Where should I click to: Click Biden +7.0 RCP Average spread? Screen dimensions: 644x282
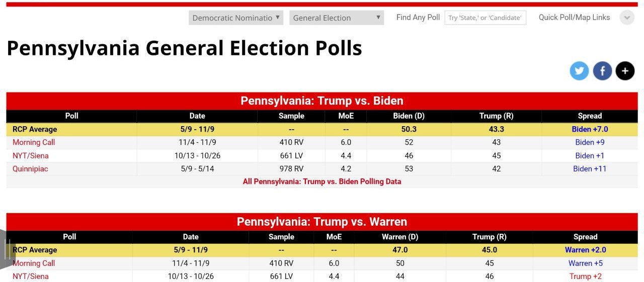click(x=590, y=129)
